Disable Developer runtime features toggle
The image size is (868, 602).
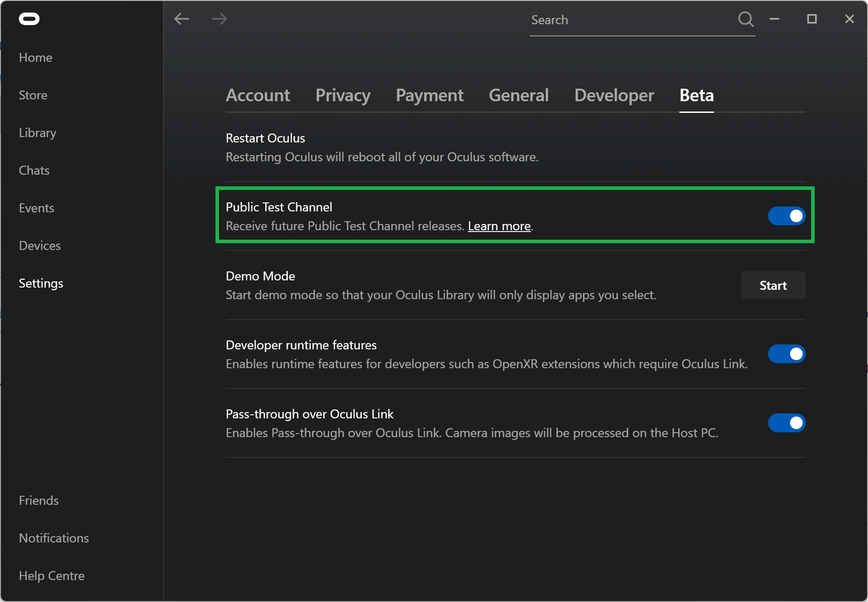click(786, 353)
